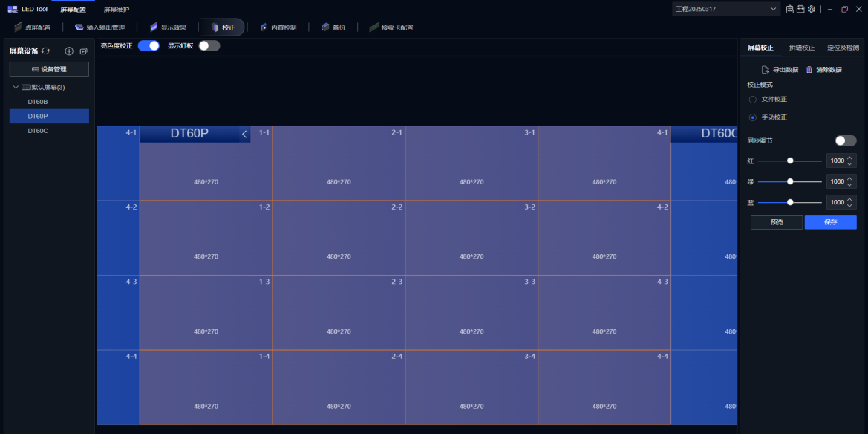Select the 文件校正 radio option
Viewport: 868px width, 434px height.
(753, 99)
